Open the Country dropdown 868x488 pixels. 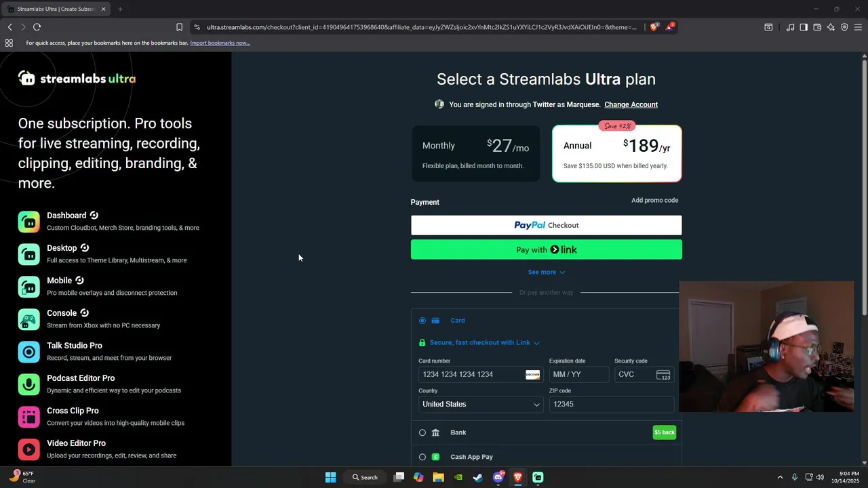481,404
